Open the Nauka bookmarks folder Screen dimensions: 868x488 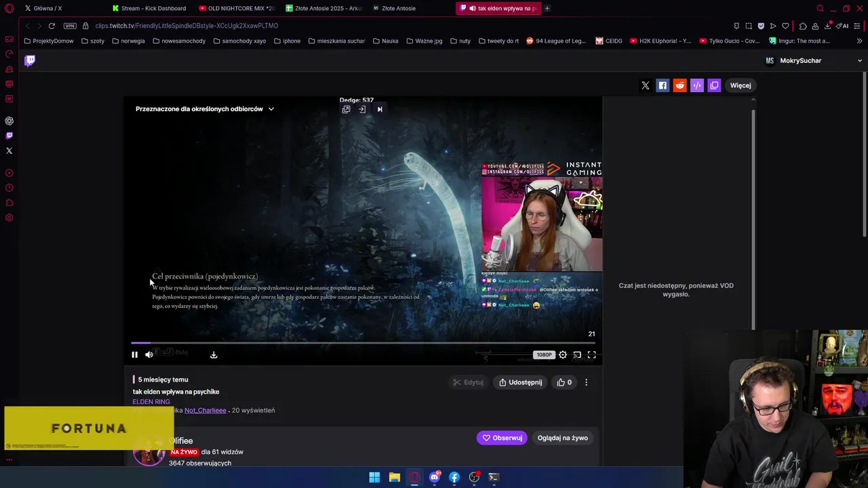tap(385, 41)
